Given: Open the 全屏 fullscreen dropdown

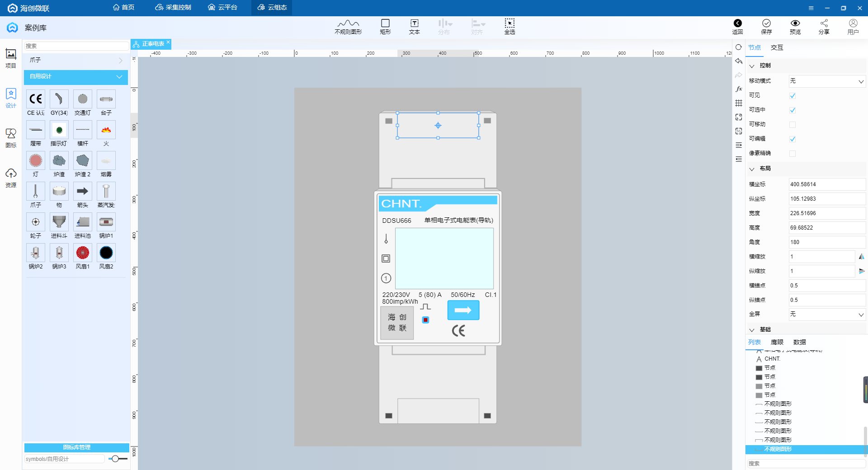Looking at the screenshot, I should tap(827, 314).
